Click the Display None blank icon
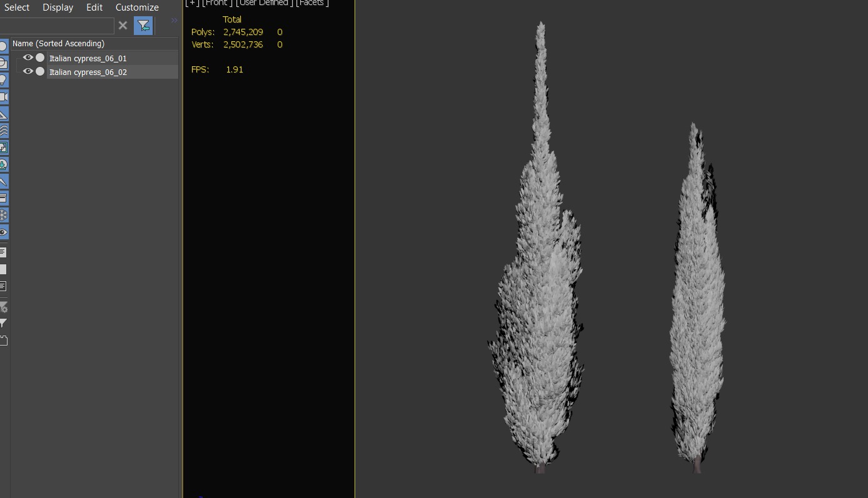This screenshot has height=498, width=868. pos(3,269)
